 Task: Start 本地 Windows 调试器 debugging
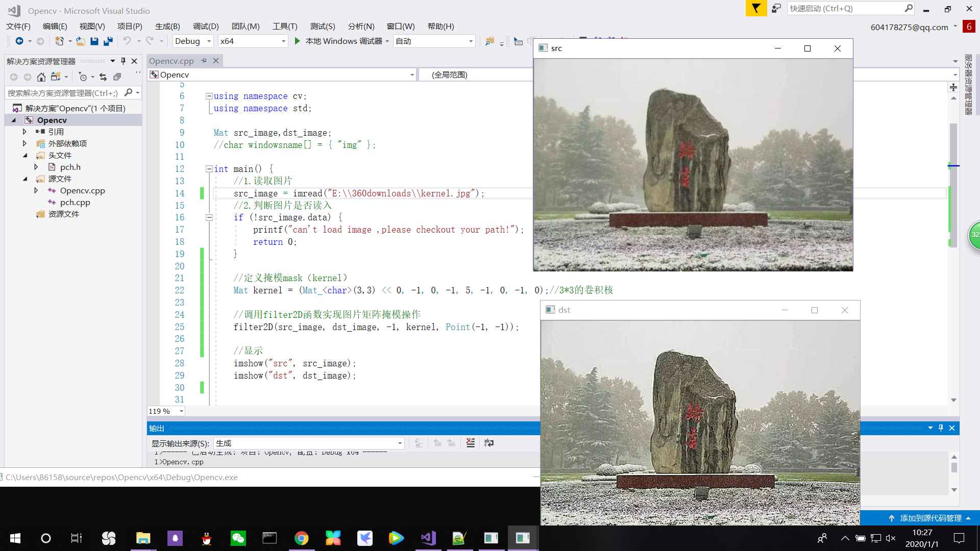click(x=339, y=41)
